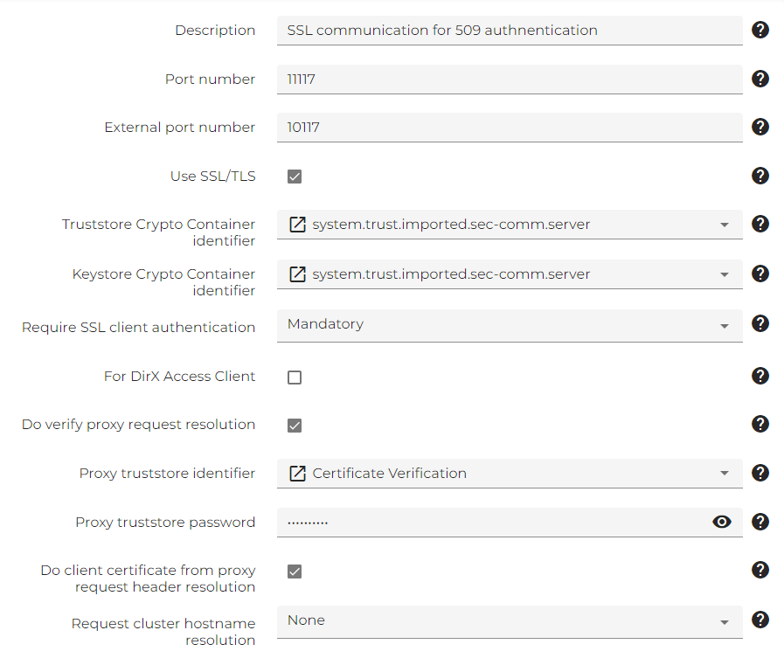The width and height of the screenshot is (784, 672).
Task: Open linked Proxy truststore identifier entry
Action: (x=297, y=474)
